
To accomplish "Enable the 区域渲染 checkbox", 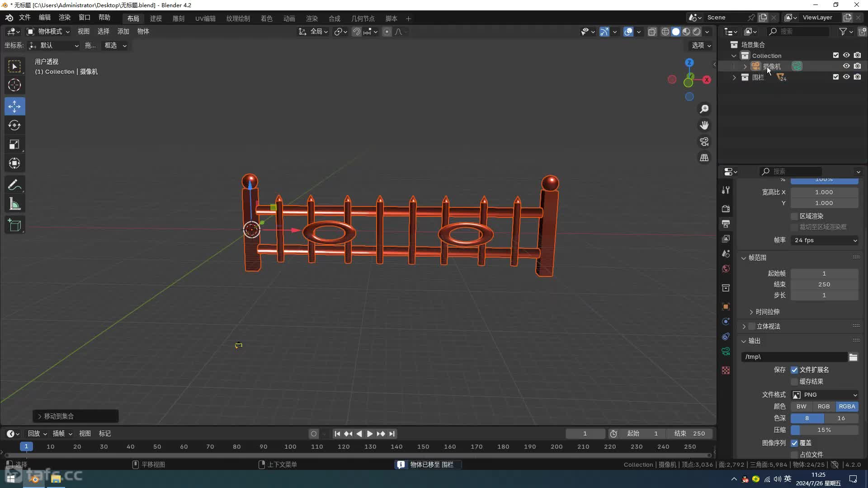I will point(794,216).
